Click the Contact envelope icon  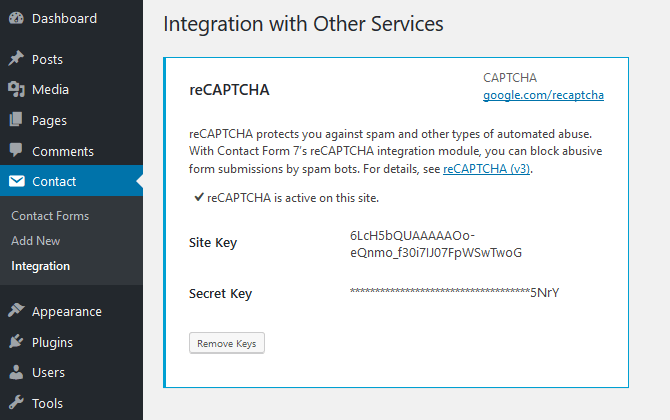(16, 182)
